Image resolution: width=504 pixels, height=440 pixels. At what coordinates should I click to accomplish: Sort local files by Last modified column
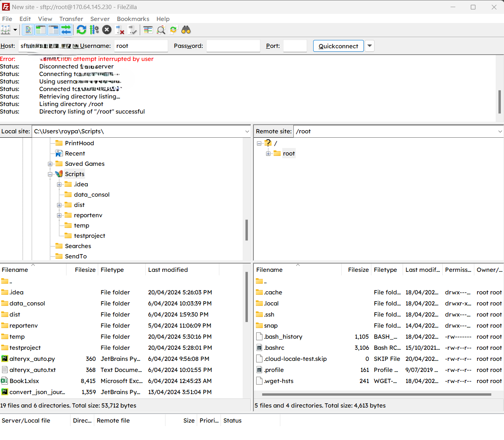168,270
